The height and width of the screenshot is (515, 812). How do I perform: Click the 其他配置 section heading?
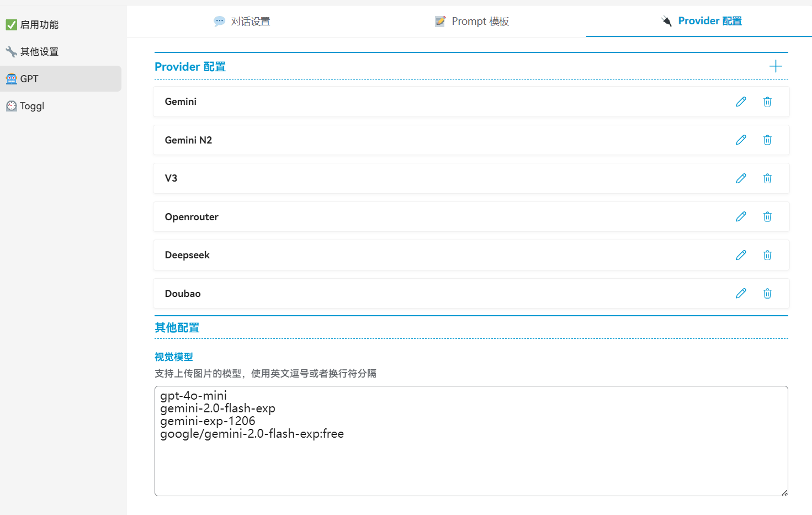coord(177,328)
